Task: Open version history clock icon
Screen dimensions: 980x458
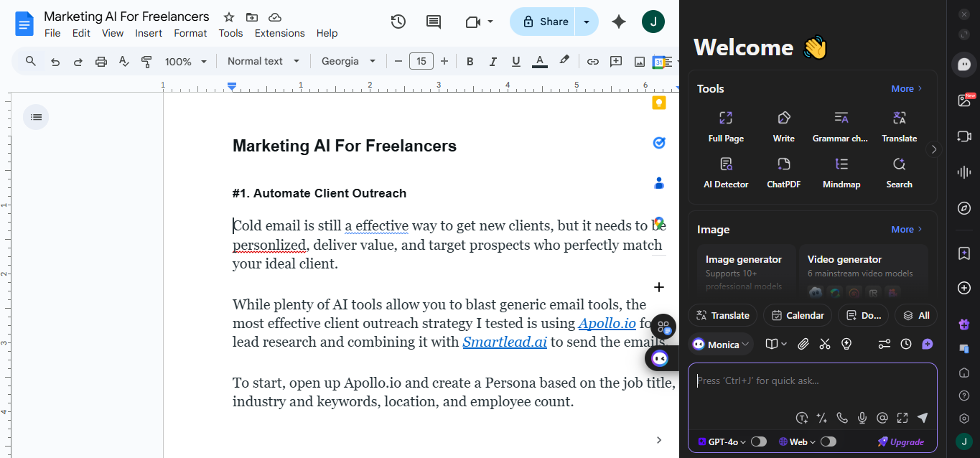Action: coord(398,22)
